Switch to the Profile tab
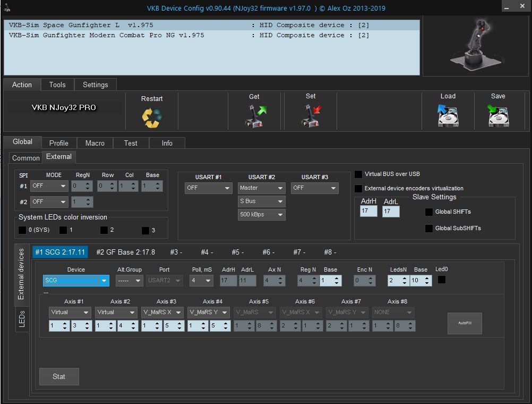 [58, 143]
